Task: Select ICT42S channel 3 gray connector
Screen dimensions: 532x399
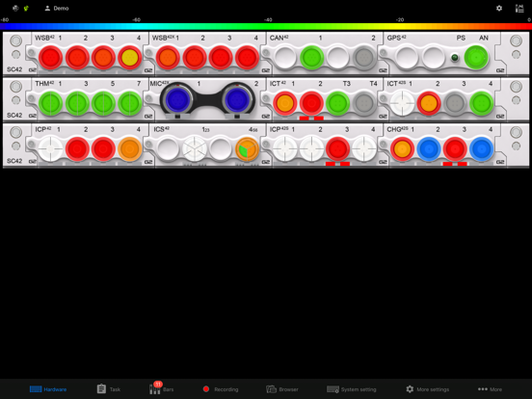Action: 455,103
